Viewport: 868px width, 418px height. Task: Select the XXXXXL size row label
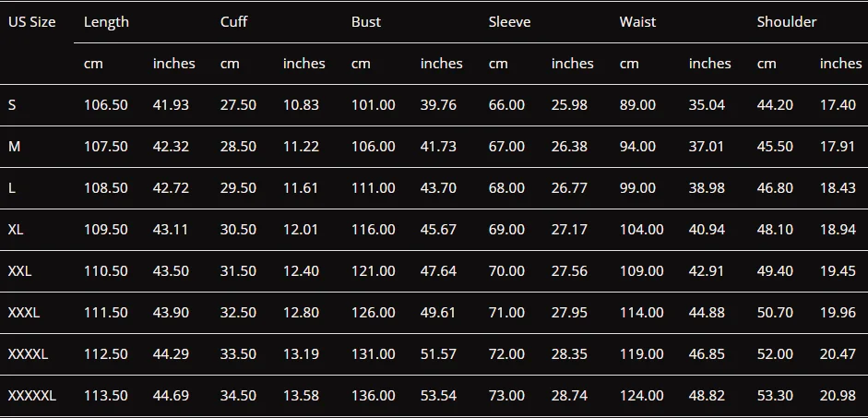click(x=31, y=395)
